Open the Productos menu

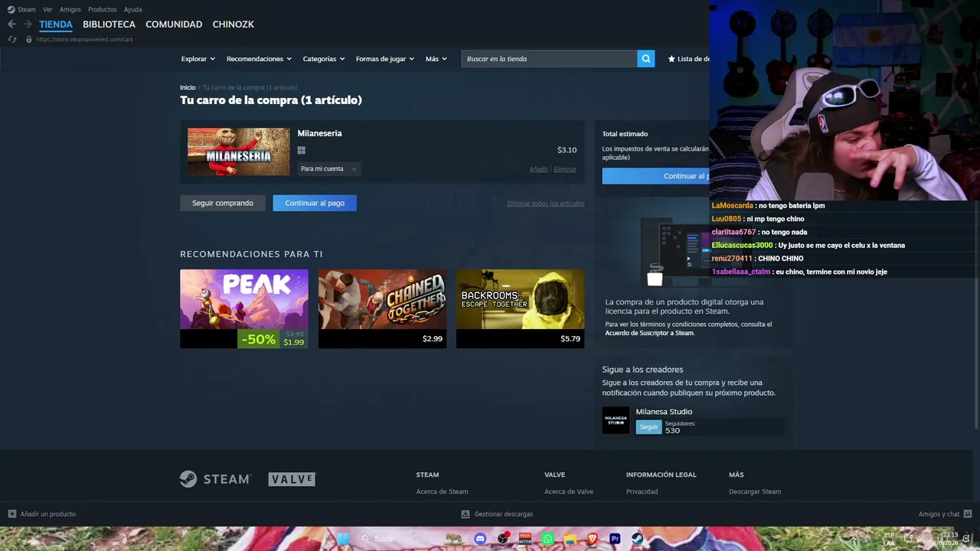pos(103,9)
